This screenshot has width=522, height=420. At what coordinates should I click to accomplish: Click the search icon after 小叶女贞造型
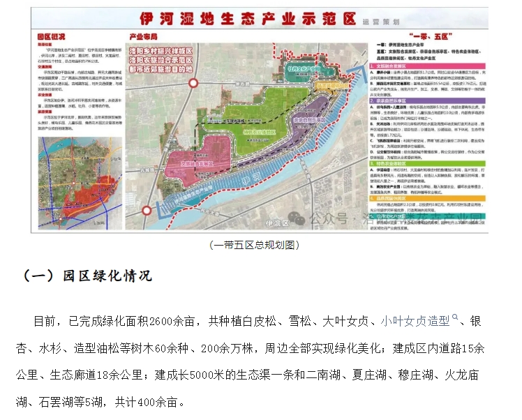[455, 317]
